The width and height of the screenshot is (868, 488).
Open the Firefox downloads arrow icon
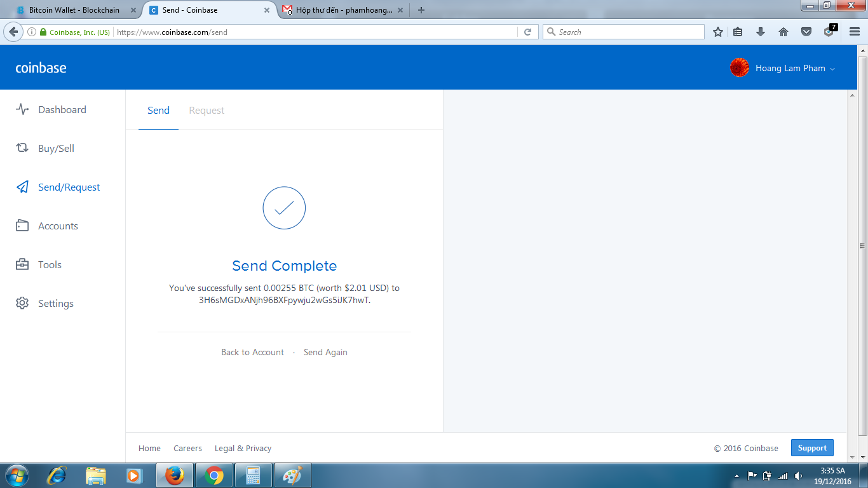[x=761, y=32]
